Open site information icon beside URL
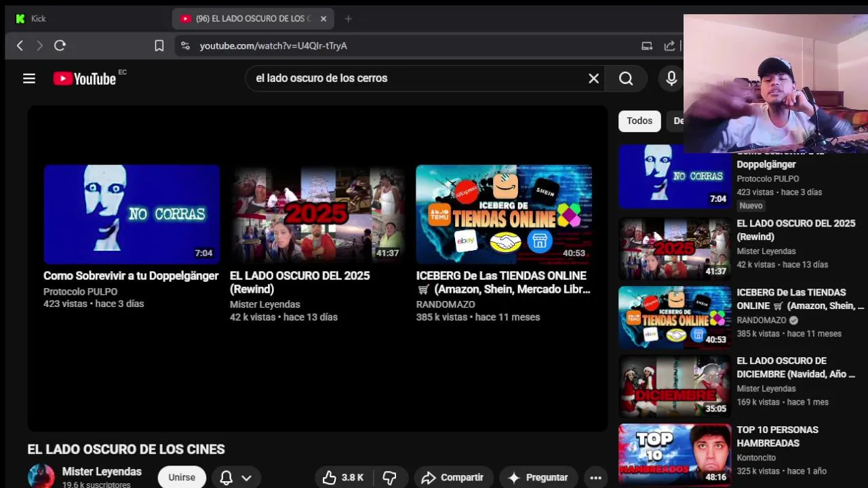 (x=185, y=45)
